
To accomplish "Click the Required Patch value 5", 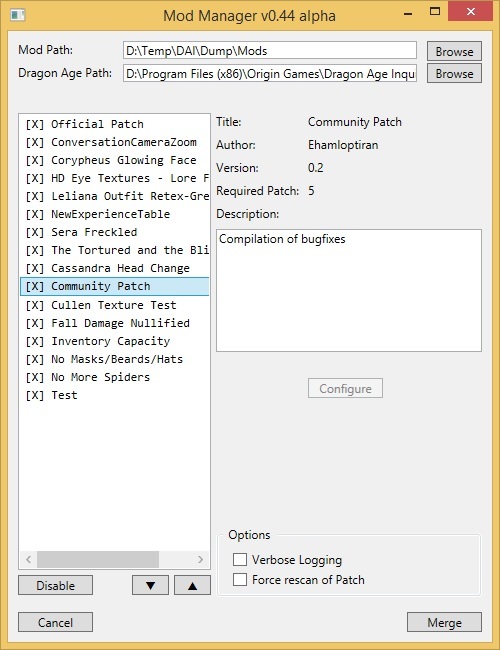I will coord(311,191).
